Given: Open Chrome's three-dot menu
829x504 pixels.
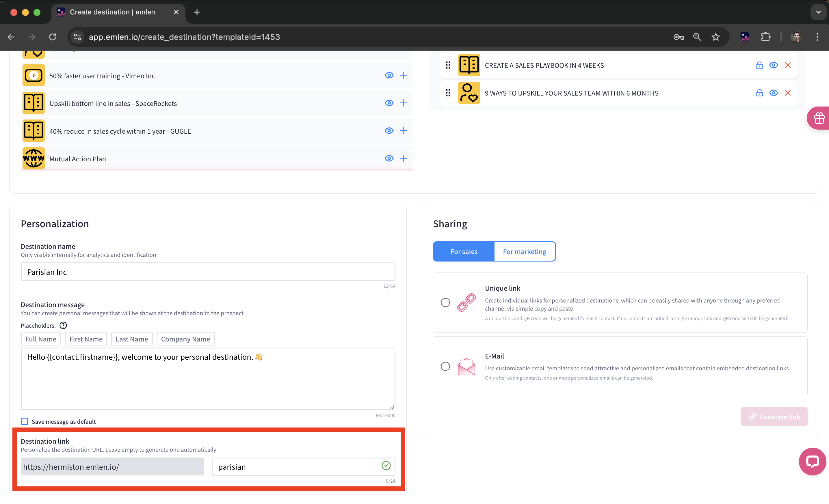Looking at the screenshot, I should pos(817,37).
